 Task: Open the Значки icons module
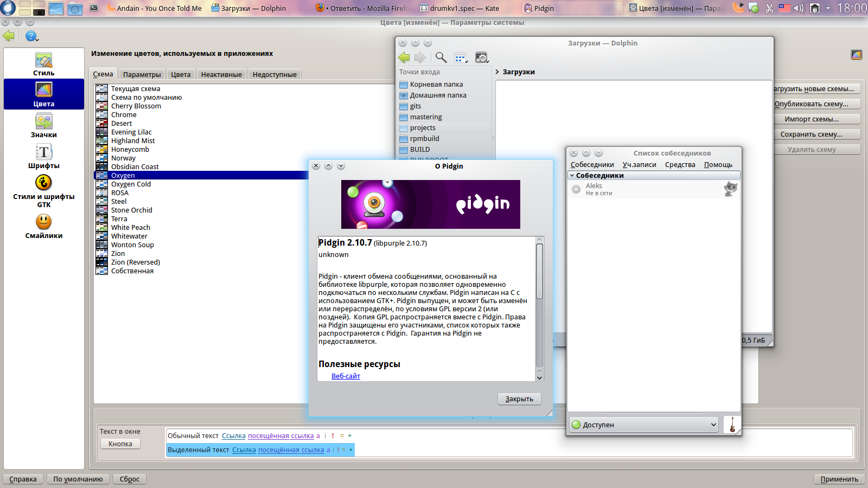(44, 125)
